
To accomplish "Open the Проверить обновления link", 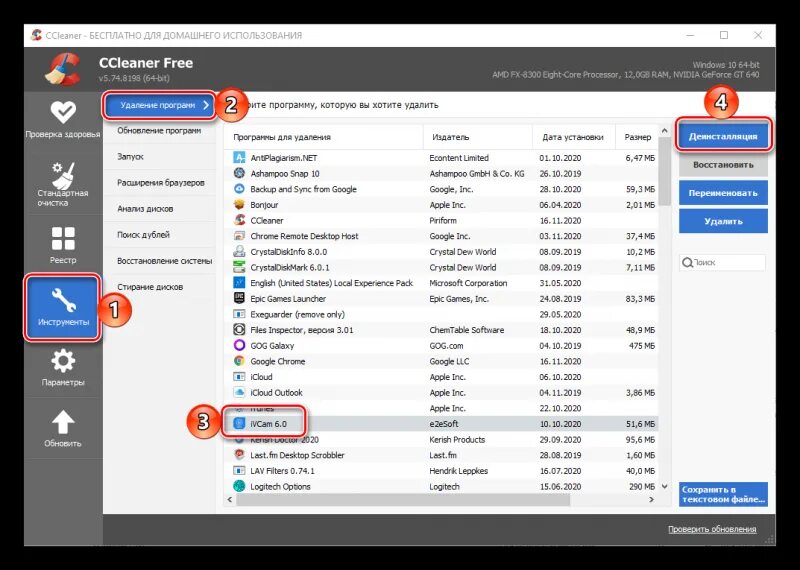I will tap(712, 529).
